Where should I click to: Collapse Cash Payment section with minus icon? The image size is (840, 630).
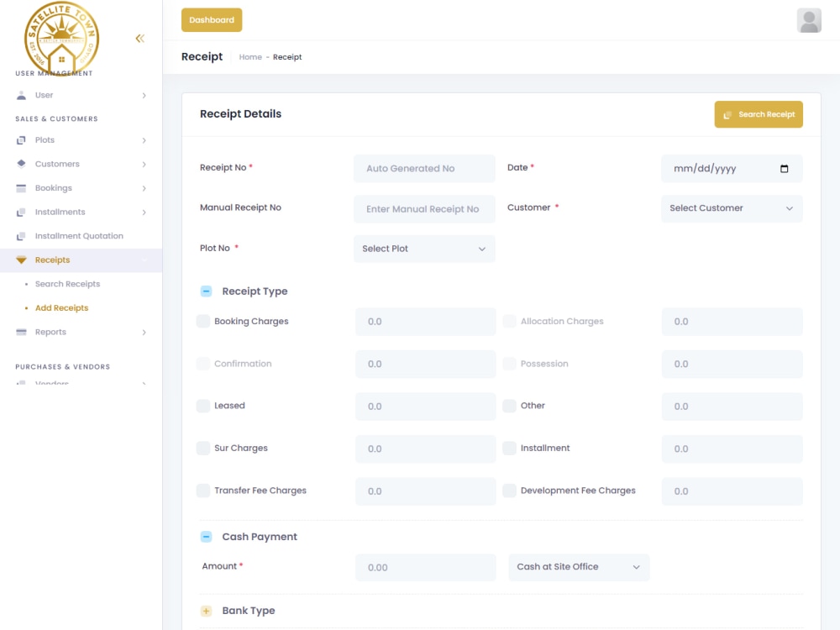[207, 537]
